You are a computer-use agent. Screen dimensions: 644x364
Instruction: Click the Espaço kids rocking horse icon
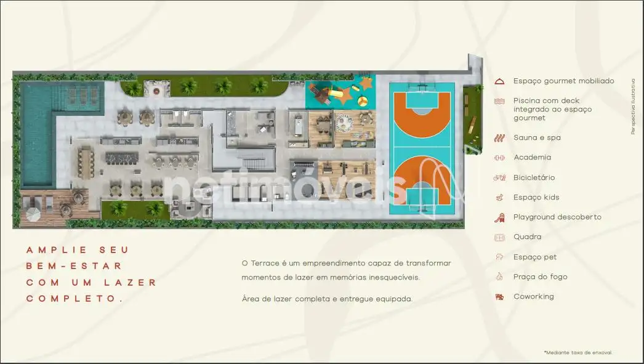click(x=499, y=198)
